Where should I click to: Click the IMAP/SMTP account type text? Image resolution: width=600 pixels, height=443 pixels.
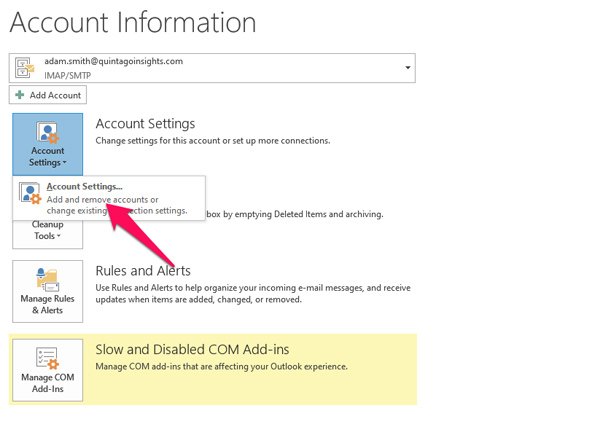coord(68,76)
